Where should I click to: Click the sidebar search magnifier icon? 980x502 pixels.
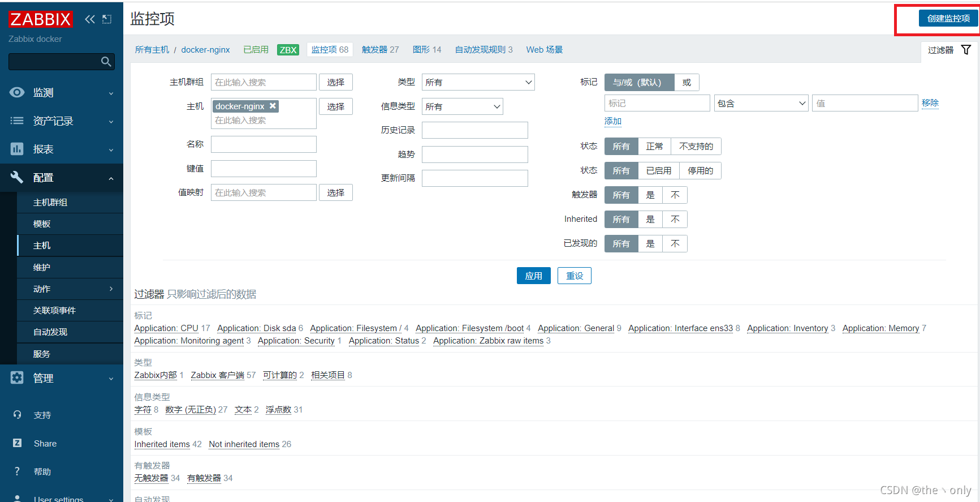pos(106,62)
